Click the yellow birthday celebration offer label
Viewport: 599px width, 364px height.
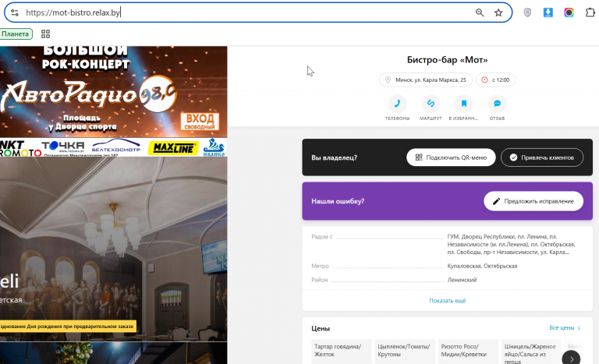[x=68, y=326]
